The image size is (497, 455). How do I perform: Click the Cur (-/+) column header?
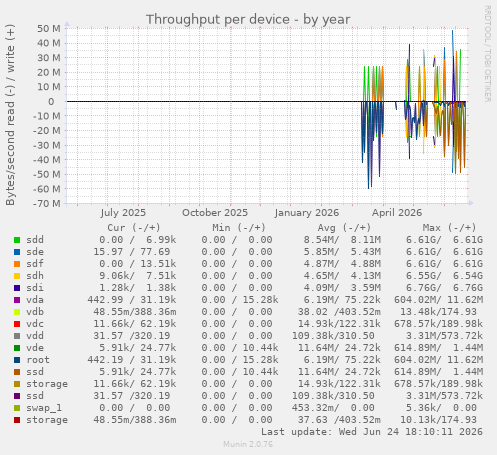(134, 228)
